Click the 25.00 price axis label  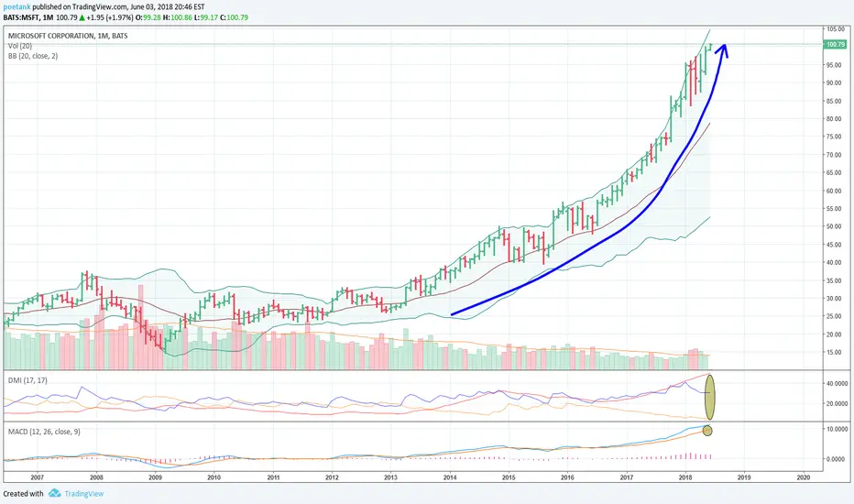(x=835, y=316)
